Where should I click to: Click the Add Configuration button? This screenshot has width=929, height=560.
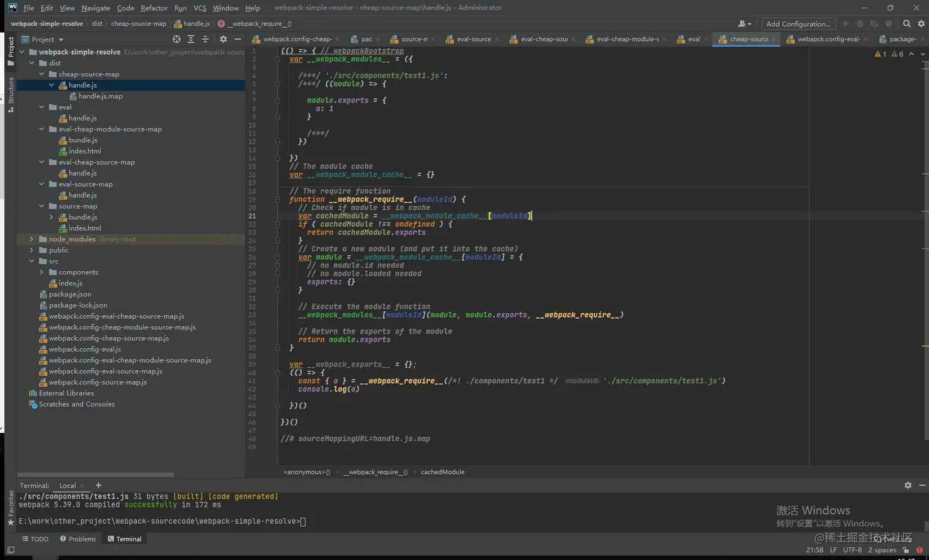click(798, 24)
